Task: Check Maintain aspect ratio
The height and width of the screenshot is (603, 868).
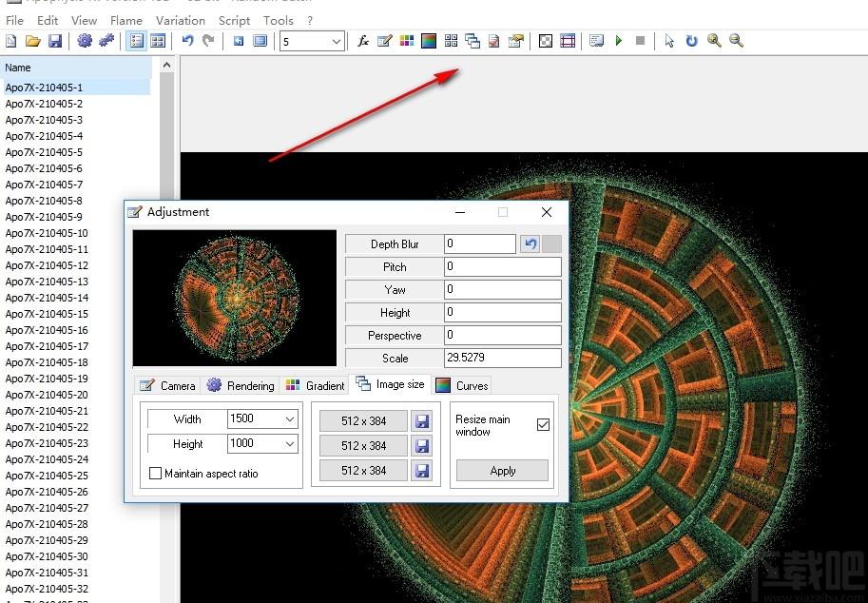Action: [156, 474]
